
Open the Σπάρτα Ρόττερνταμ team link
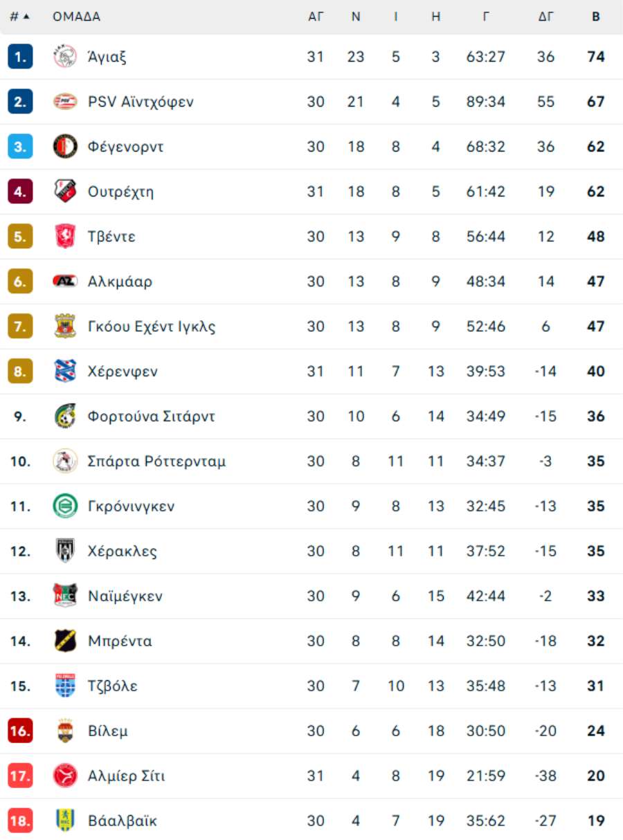tap(157, 462)
